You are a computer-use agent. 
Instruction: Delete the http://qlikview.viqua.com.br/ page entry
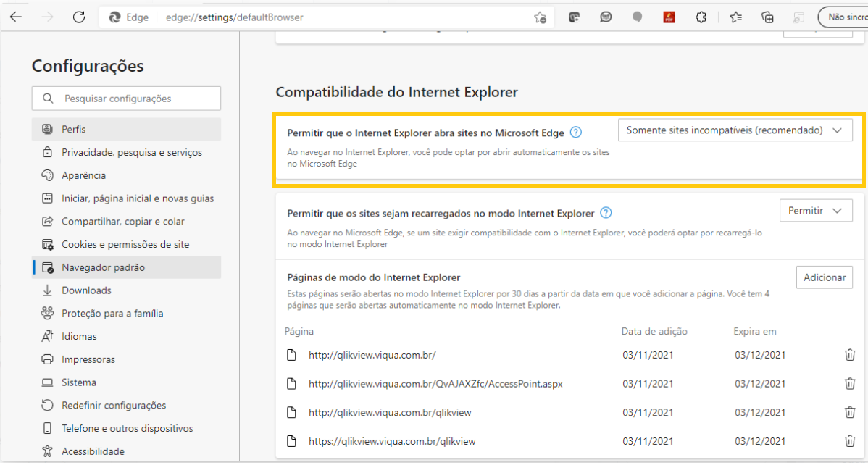pos(850,355)
